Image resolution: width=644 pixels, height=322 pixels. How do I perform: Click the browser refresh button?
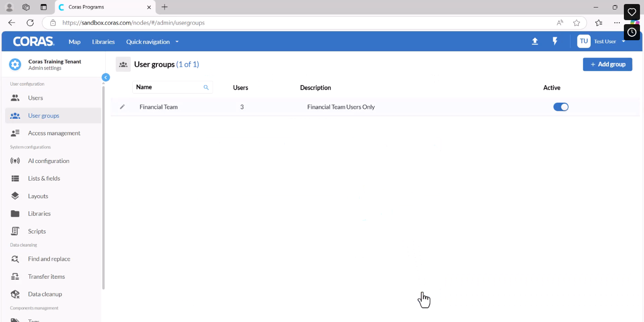pyautogui.click(x=30, y=23)
